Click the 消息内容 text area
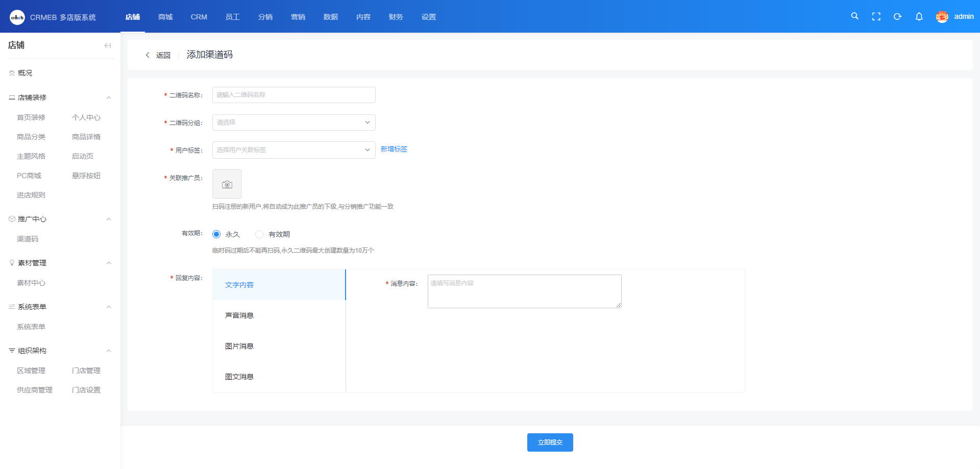The image size is (980, 469). 524,291
